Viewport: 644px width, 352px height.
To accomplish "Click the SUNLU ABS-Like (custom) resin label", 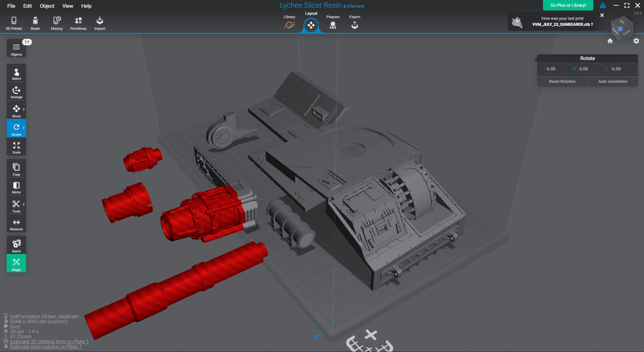I will (x=39, y=321).
